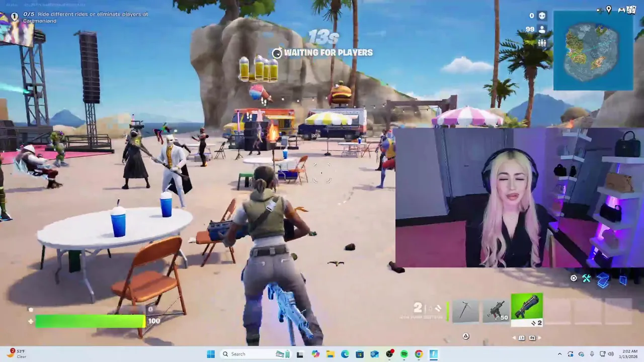Open the dark app with red notification badge
Viewport: 644px width, 362px height.
coord(389,354)
